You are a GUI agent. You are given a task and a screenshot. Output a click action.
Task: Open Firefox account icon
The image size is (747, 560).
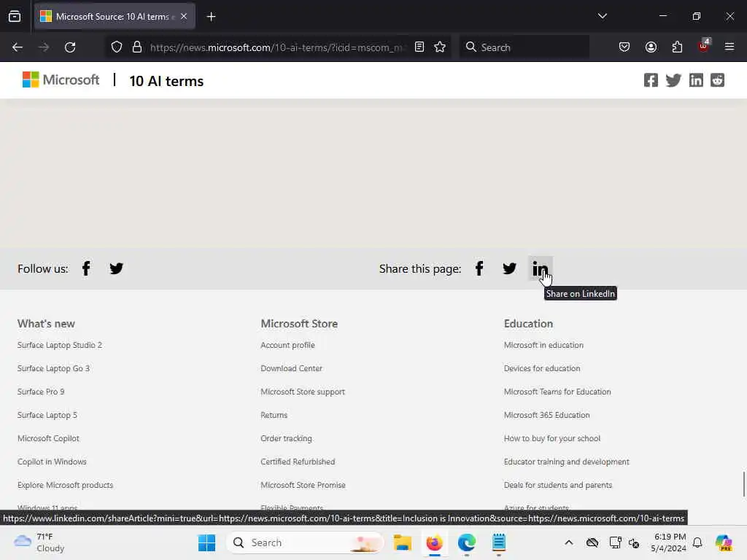[x=651, y=47]
